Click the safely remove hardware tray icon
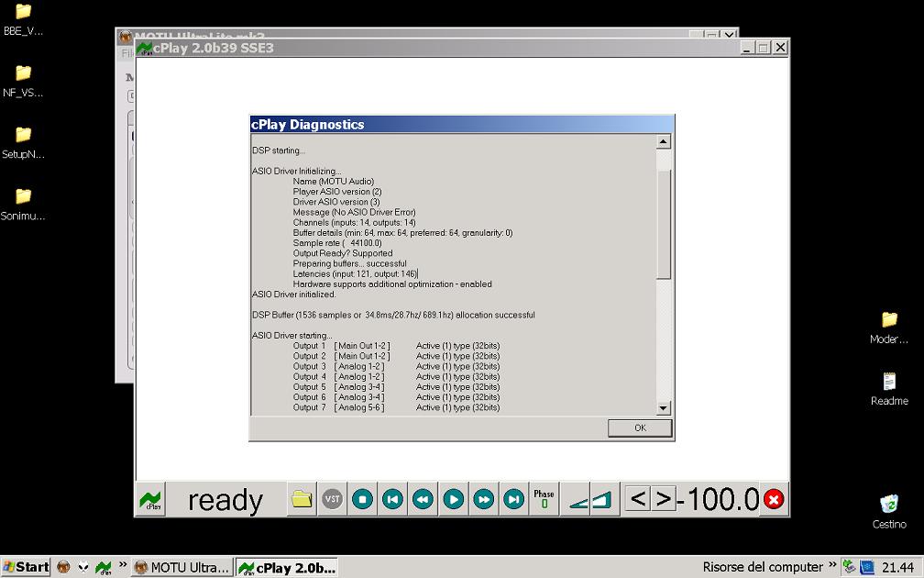This screenshot has height=578, width=924. 849,567
